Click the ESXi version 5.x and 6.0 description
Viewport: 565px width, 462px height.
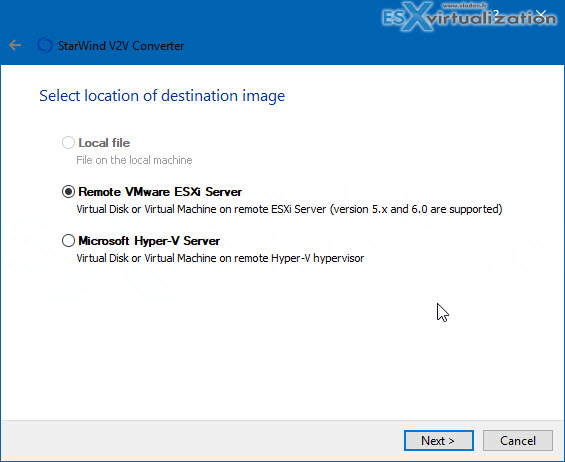(x=289, y=209)
